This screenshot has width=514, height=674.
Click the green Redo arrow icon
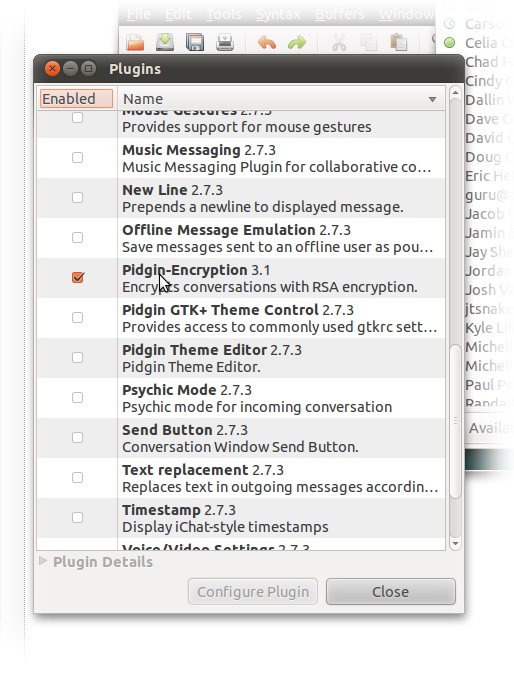(297, 43)
